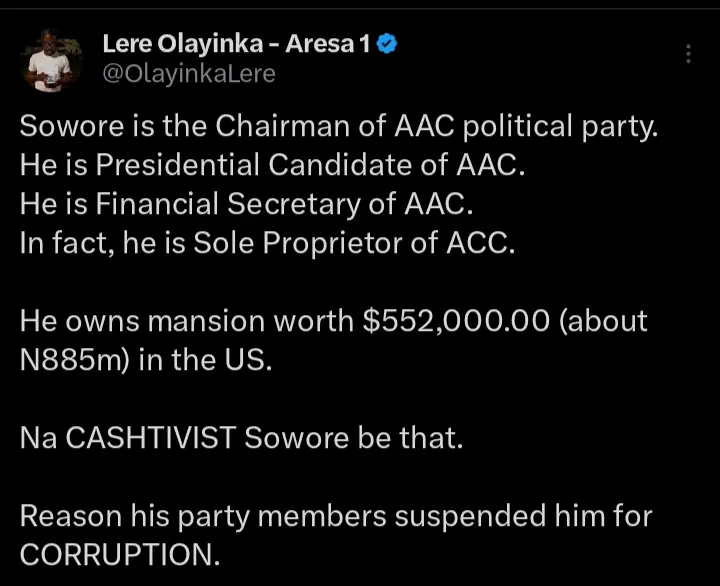Click the @OlayinkaLere handle
Screen dimensions: 720x586
[x=189, y=74]
